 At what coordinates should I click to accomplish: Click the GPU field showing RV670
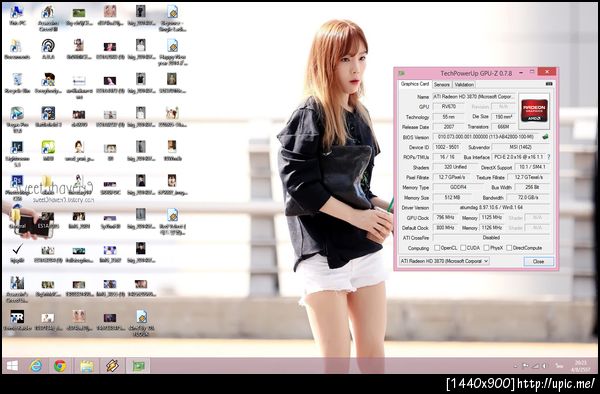tap(448, 107)
